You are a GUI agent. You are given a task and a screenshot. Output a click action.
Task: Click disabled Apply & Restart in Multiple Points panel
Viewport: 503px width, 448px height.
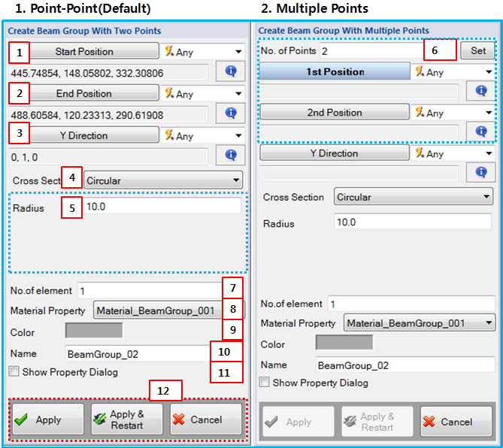tap(377, 422)
